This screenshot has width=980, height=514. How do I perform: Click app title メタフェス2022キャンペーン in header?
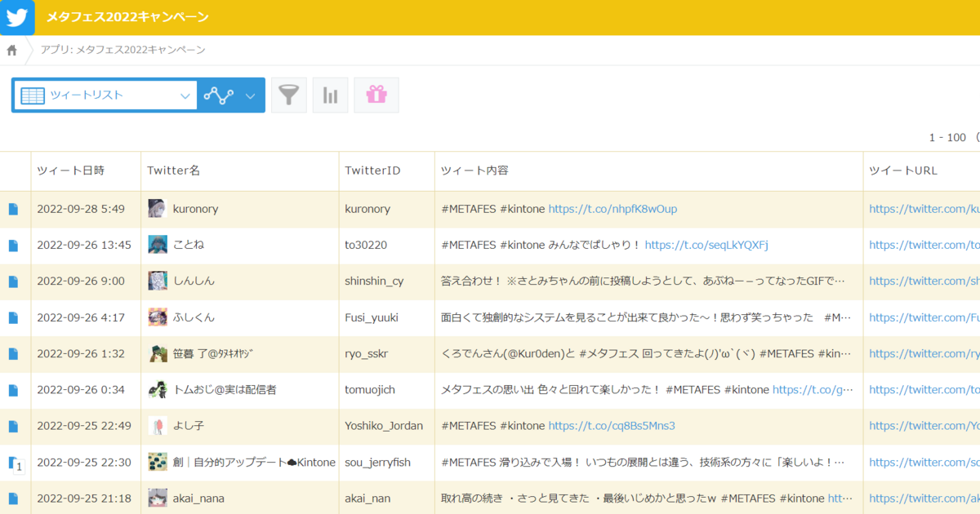(x=127, y=17)
